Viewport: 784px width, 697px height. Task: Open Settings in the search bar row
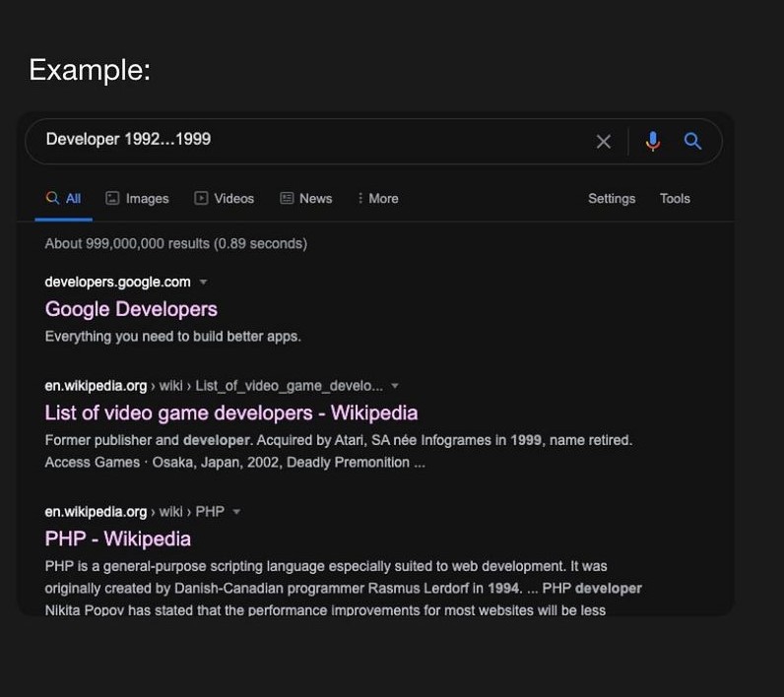click(612, 198)
